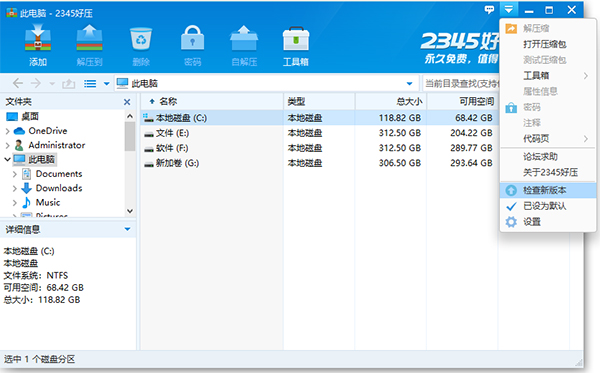
Task: Expand the Downloads tree node
Action: tap(15, 188)
